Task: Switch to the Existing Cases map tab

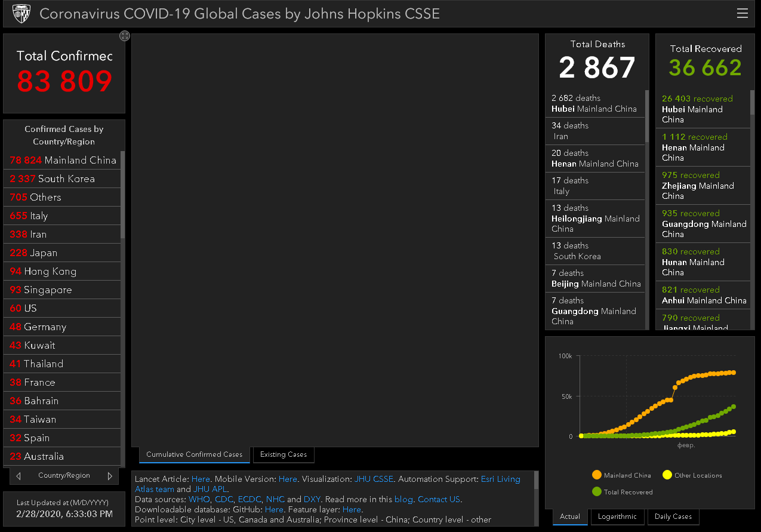Action: click(x=284, y=454)
